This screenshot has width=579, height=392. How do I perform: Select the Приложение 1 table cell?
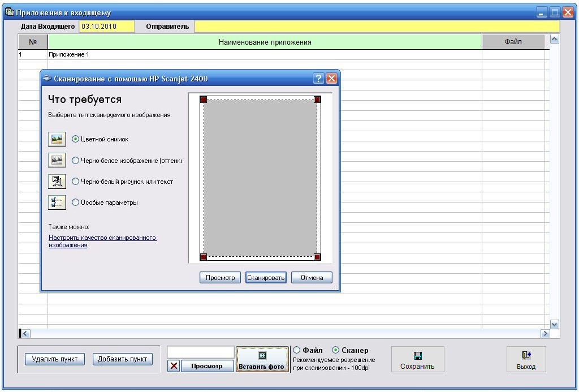[x=265, y=55]
